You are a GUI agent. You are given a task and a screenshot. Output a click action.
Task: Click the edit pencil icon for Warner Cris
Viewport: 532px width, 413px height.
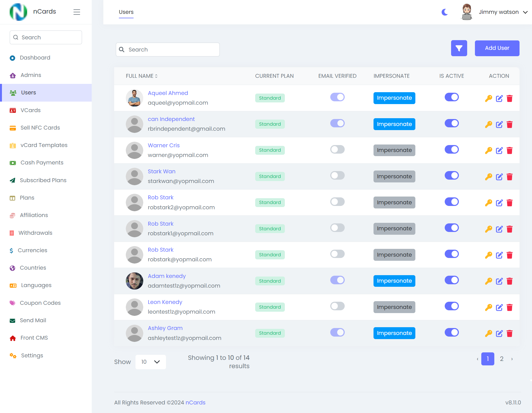pos(499,151)
